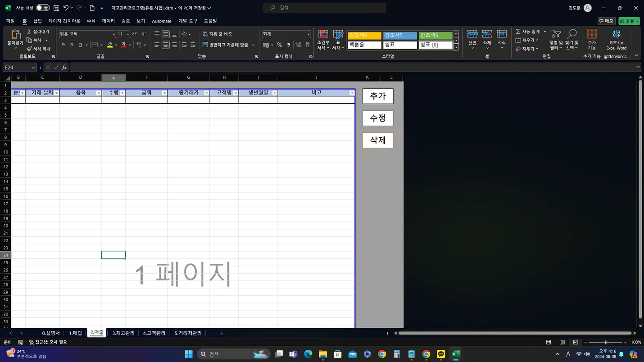Switch to Page Break Preview view
Screen dimensions: 644x362
[575, 342]
